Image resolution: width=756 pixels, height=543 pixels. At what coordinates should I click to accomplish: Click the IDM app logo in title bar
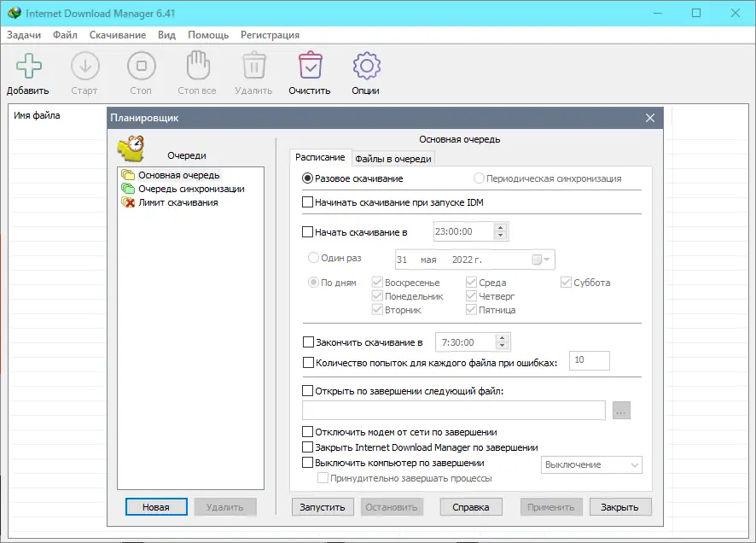coord(15,13)
